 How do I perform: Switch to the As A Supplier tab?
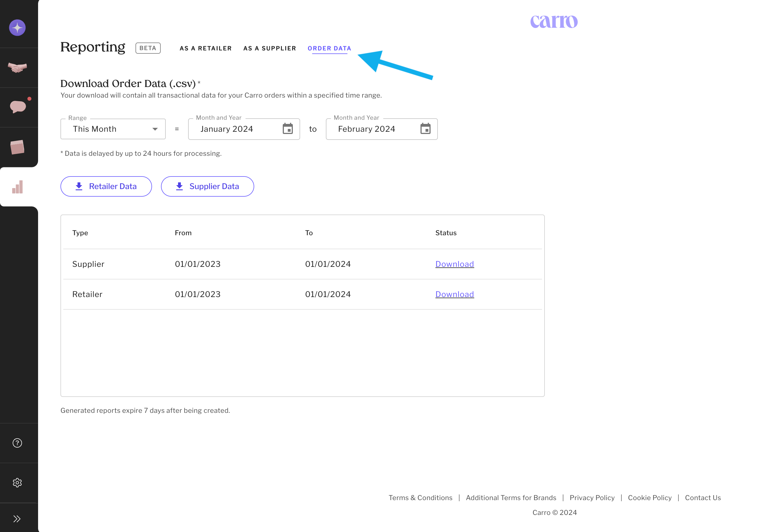point(270,49)
